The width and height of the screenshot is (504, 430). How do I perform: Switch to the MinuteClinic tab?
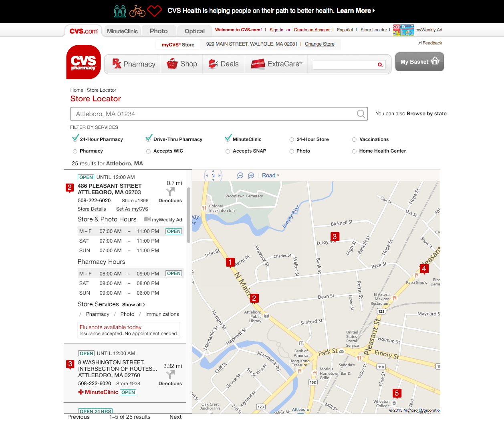tap(122, 31)
